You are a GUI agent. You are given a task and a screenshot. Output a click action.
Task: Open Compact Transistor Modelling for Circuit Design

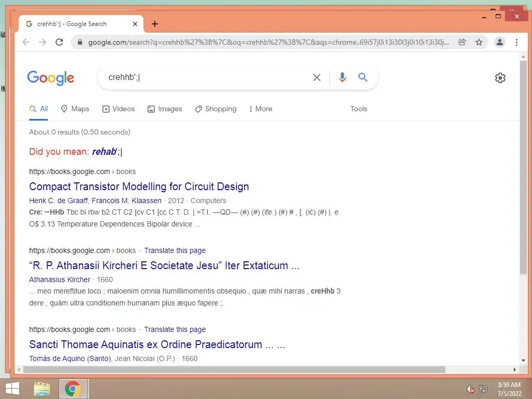(x=139, y=187)
